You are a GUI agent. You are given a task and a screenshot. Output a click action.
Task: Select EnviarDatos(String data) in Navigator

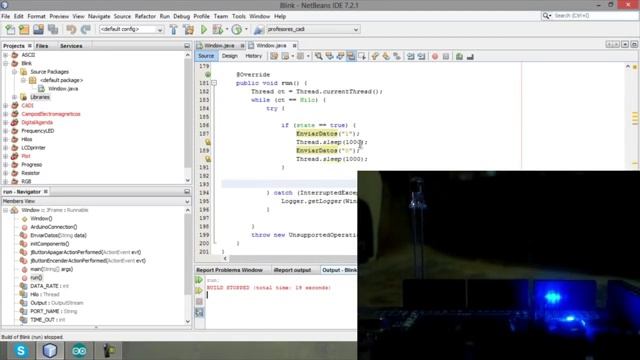coord(58,236)
